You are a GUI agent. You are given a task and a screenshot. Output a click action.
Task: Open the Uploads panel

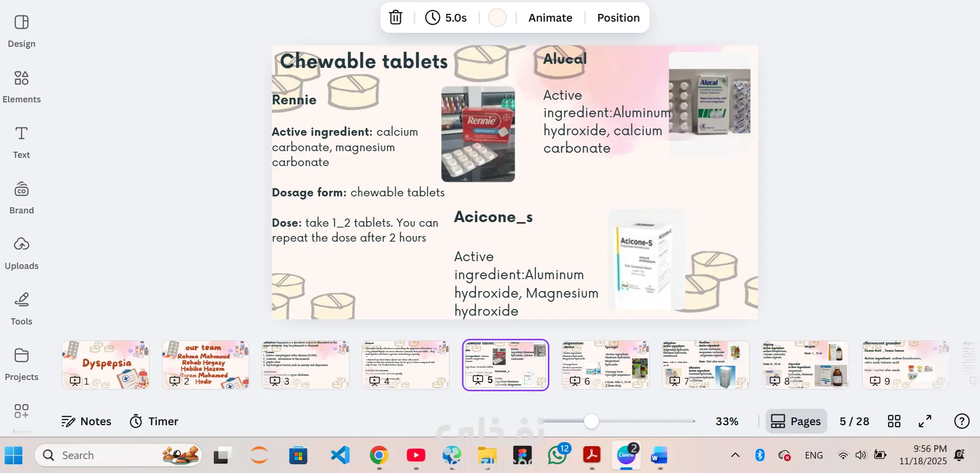22,253
